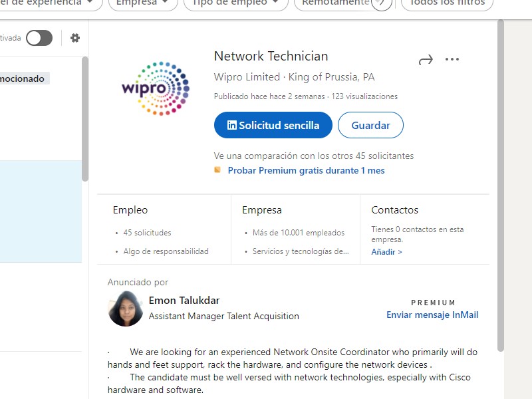This screenshot has width=532, height=399.
Task: Open job alert settings gear icon
Action: pyautogui.click(x=75, y=38)
